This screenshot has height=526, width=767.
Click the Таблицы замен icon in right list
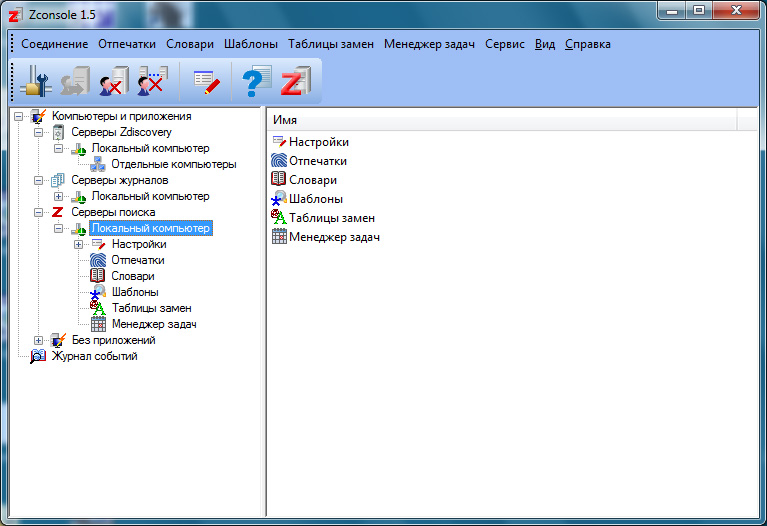tap(279, 217)
